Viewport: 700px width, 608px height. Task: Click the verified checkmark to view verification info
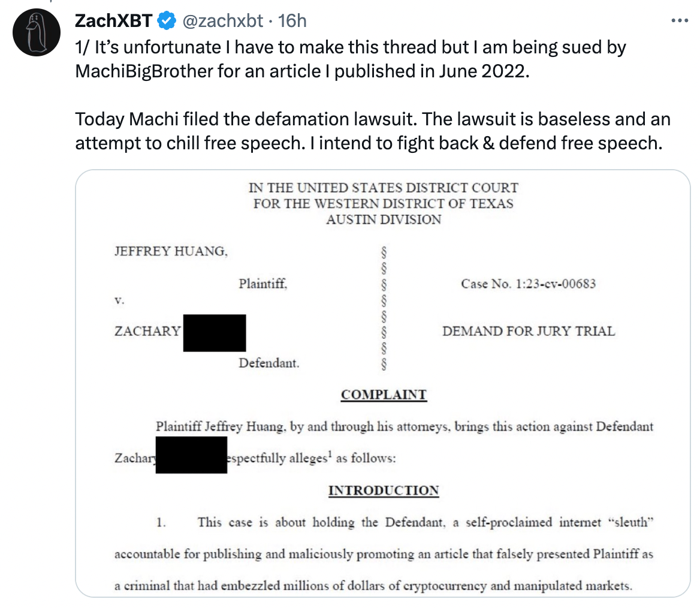165,20
